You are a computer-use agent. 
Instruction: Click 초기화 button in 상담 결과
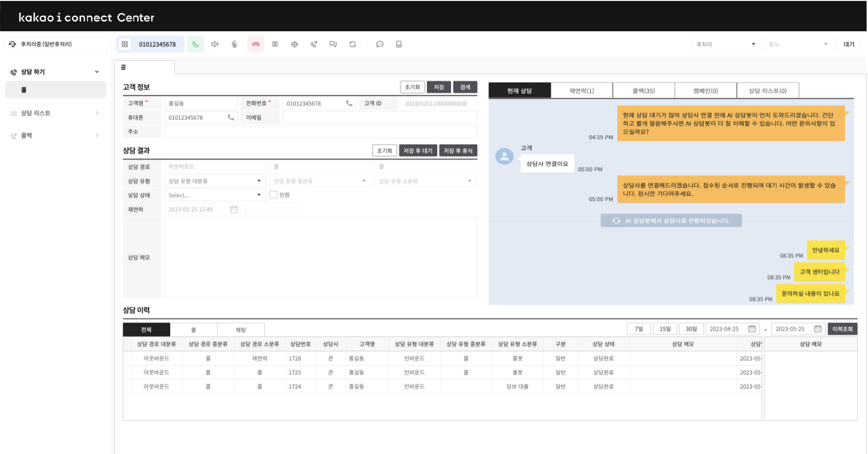[x=384, y=151]
